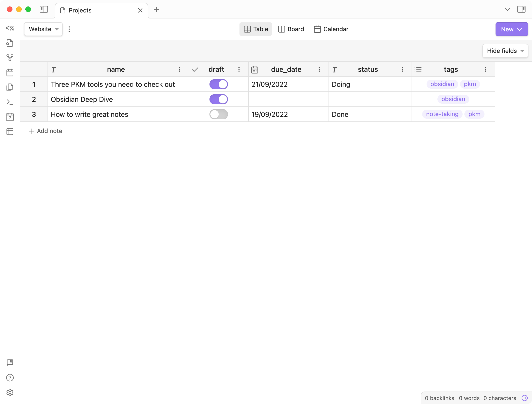Screen dimensions: 532x404
Task: Click the Obsidian Deep Dive name cell
Action: (82, 99)
